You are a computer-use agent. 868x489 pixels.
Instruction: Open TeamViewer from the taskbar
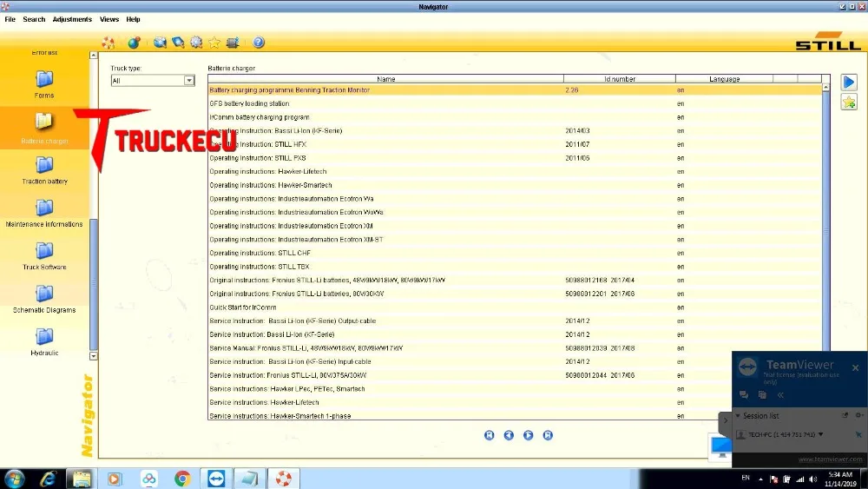(x=216, y=479)
